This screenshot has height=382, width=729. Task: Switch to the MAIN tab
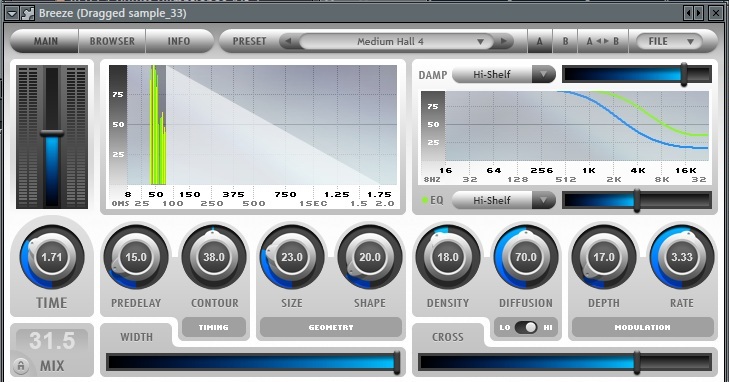[45, 41]
